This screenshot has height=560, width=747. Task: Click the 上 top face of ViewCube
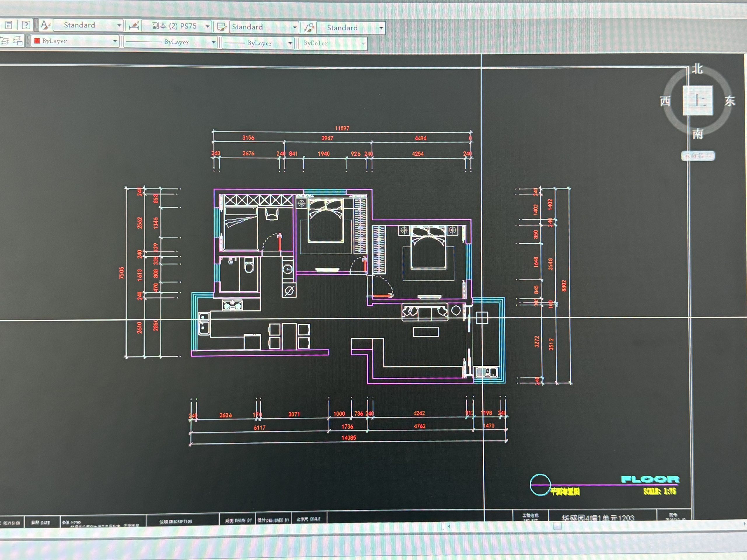click(x=697, y=100)
